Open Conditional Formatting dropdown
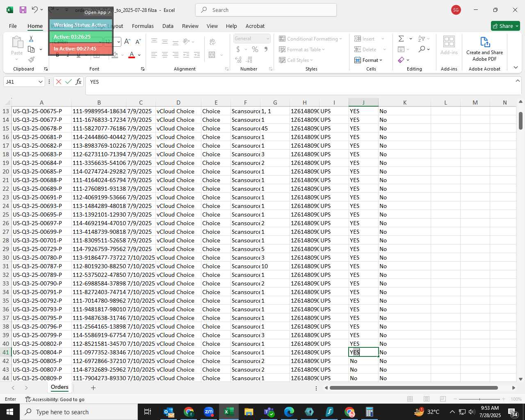Image resolution: width=525 pixels, height=420 pixels. (310, 39)
